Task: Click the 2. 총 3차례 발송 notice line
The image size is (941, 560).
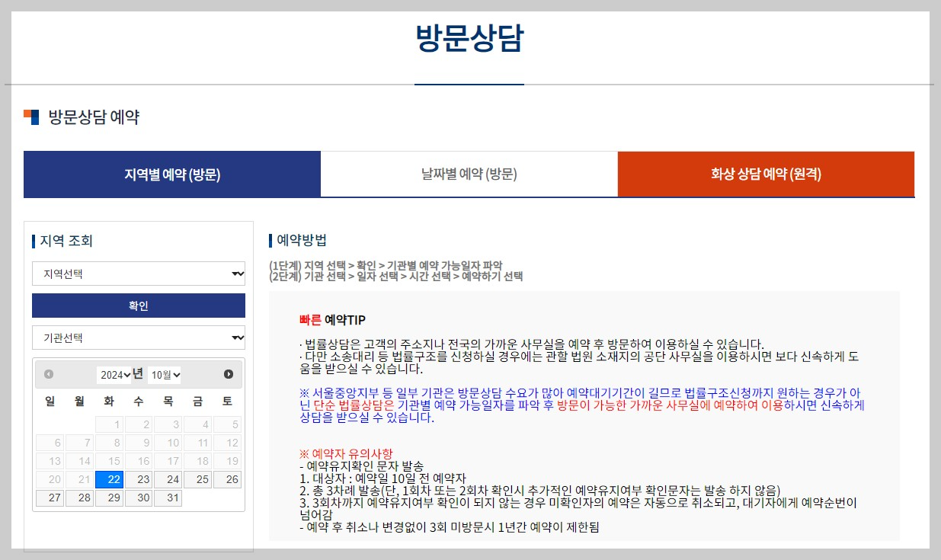Action: click(540, 491)
